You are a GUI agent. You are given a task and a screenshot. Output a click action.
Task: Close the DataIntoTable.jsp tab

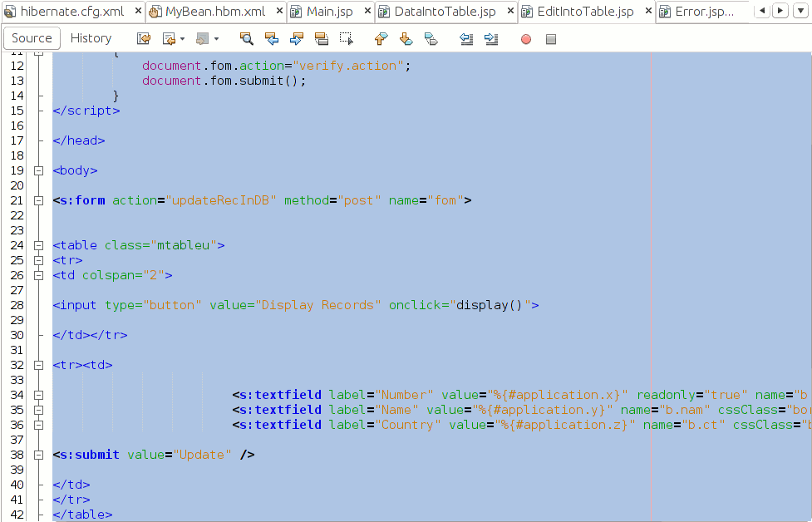click(510, 11)
